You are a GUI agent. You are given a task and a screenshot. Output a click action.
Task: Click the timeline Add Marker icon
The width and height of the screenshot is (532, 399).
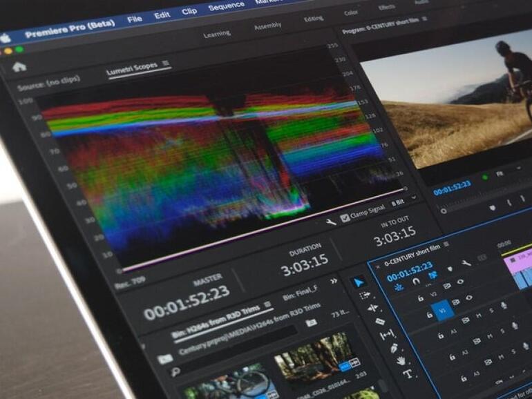click(x=450, y=269)
